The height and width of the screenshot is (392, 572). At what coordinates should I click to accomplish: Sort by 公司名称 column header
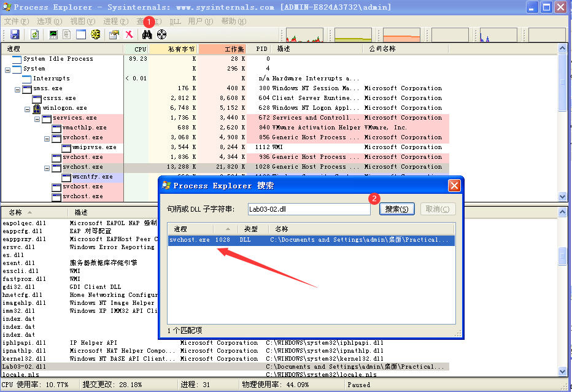pos(405,49)
